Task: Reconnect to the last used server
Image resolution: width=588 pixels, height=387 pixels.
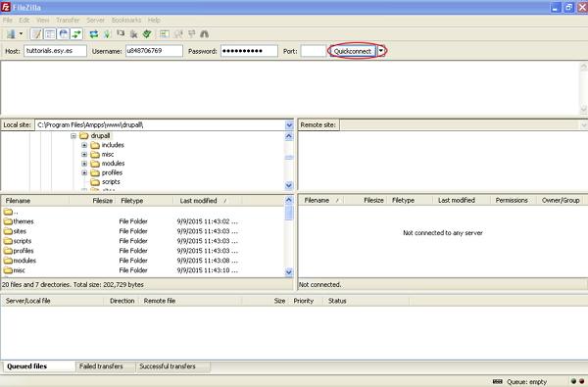Action: [147, 34]
